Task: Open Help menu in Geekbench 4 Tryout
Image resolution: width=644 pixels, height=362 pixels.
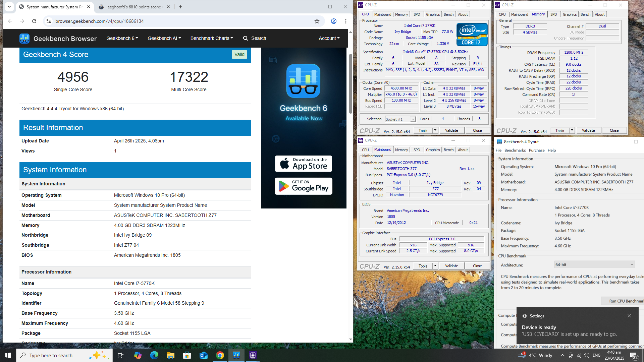Action: click(x=552, y=150)
